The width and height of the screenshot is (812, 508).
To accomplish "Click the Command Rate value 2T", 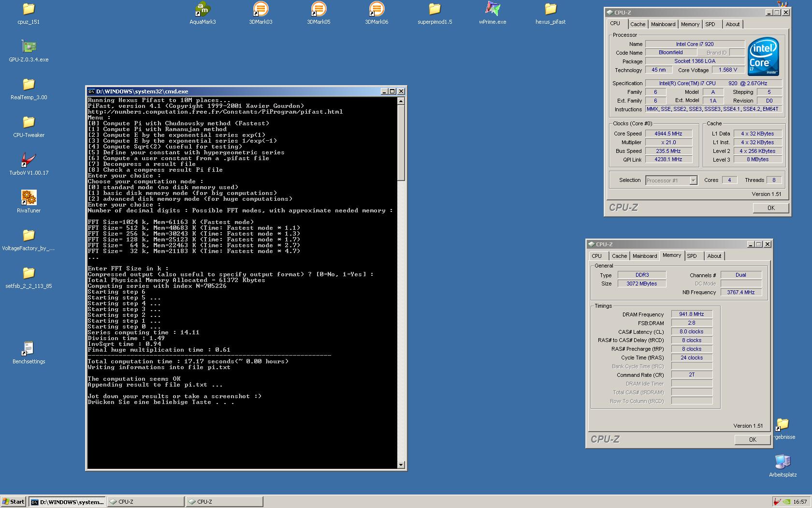I will (x=692, y=374).
